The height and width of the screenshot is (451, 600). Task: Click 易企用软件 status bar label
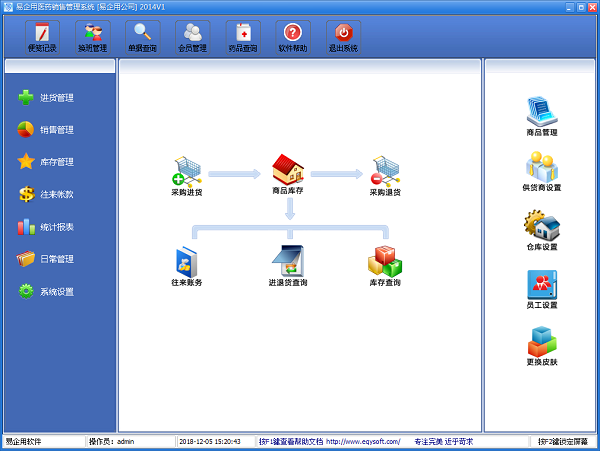(x=23, y=441)
